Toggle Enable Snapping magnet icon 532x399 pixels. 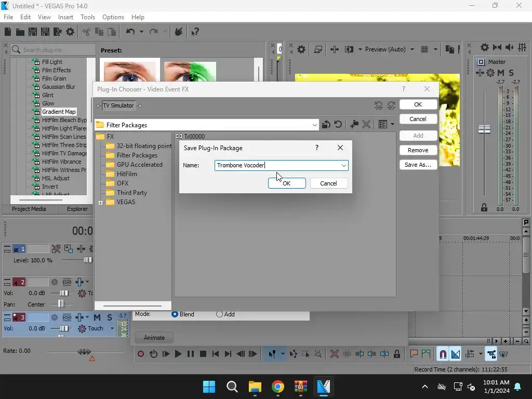(443, 354)
